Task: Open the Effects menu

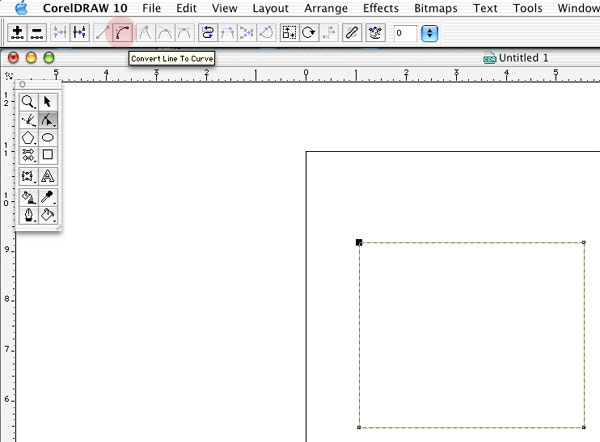Action: [381, 8]
